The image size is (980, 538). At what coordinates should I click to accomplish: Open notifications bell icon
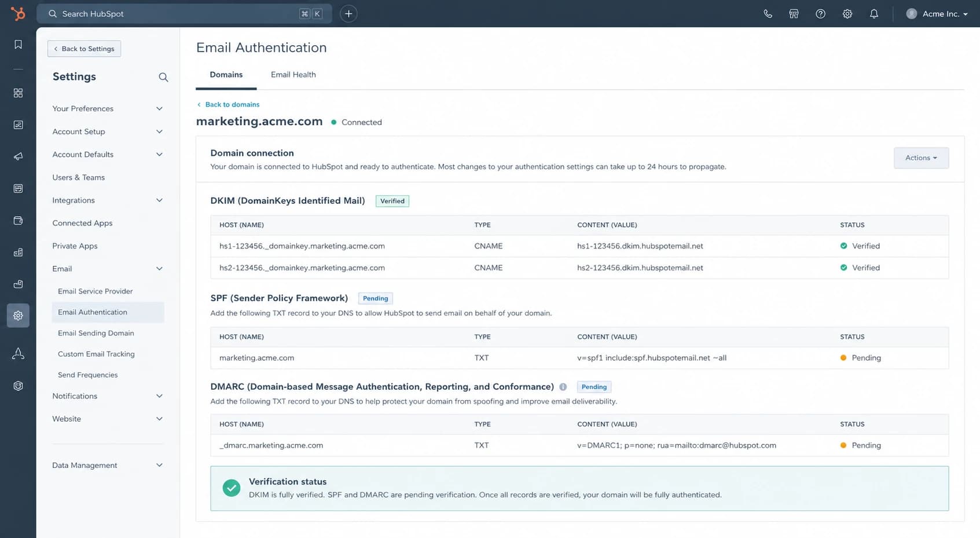pos(874,14)
